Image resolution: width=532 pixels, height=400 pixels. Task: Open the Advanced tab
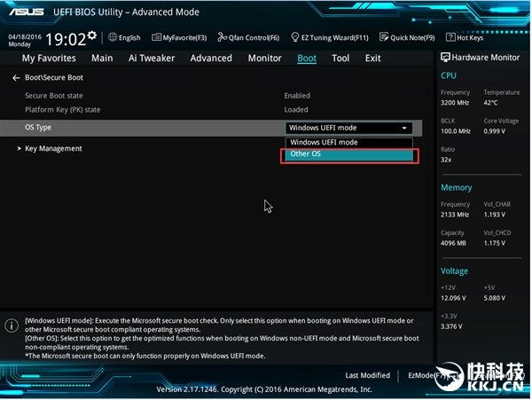[x=211, y=59]
